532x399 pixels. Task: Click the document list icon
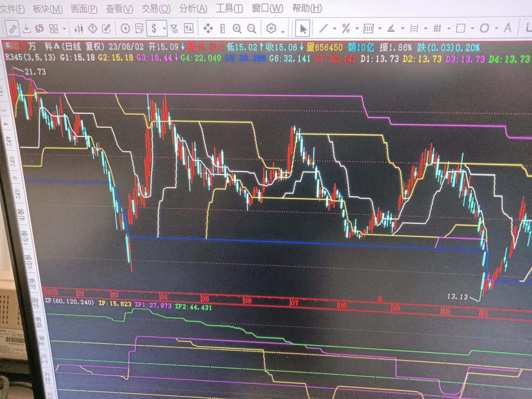[x=139, y=29]
